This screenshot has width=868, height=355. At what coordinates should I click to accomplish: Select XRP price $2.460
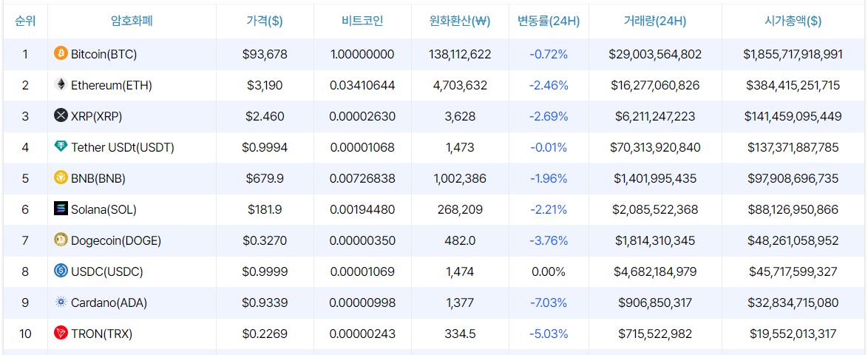265,116
